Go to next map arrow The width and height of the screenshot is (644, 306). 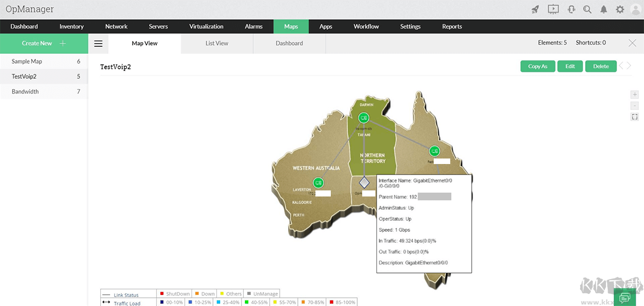coord(629,65)
